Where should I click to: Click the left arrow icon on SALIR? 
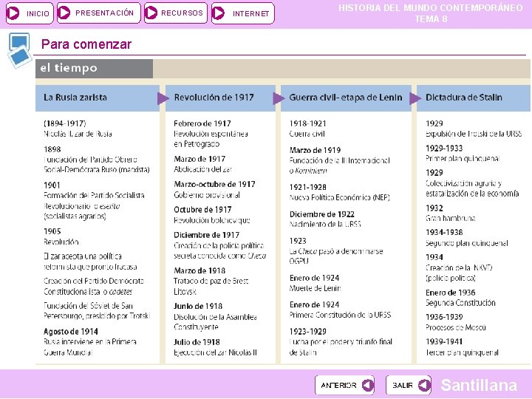pyautogui.click(x=424, y=385)
